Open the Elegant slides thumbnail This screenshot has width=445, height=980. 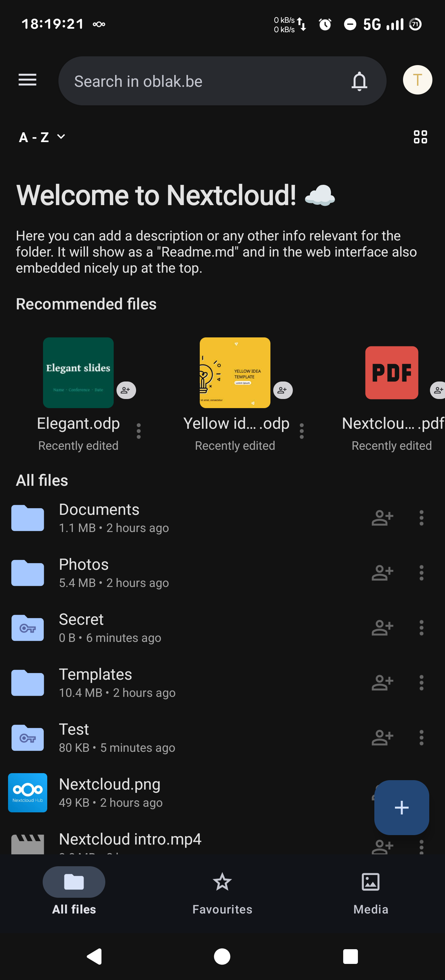coord(78,372)
